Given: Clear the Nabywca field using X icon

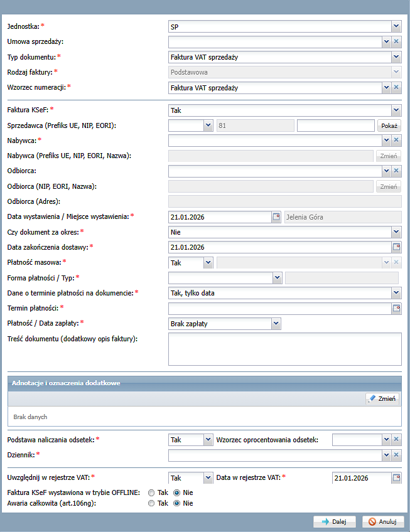Looking at the screenshot, I should 396,141.
